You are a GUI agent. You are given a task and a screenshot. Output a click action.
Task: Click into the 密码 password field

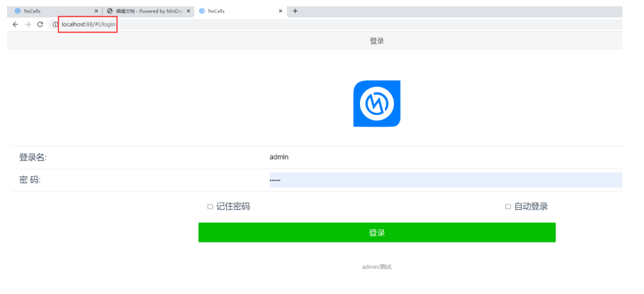(444, 180)
